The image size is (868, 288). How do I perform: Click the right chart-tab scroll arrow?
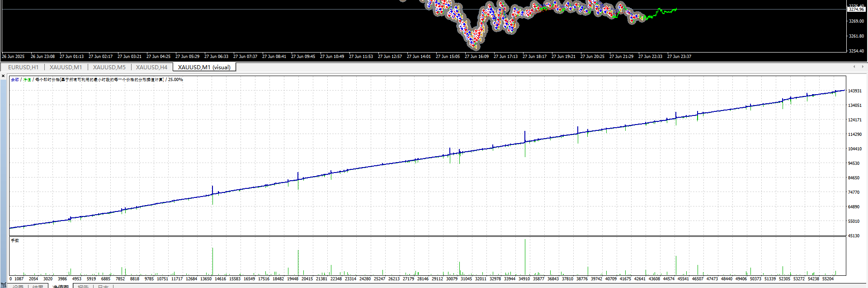[863, 67]
